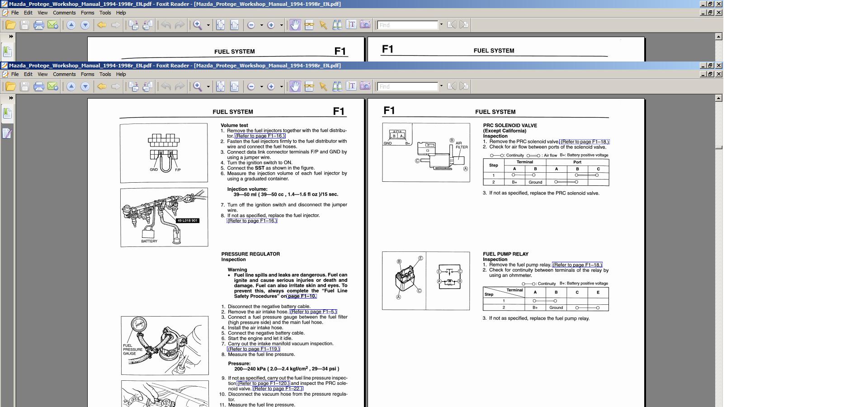Open the Tools menu in lower window
Image resolution: width=868 pixels, height=407 pixels.
tap(105, 74)
